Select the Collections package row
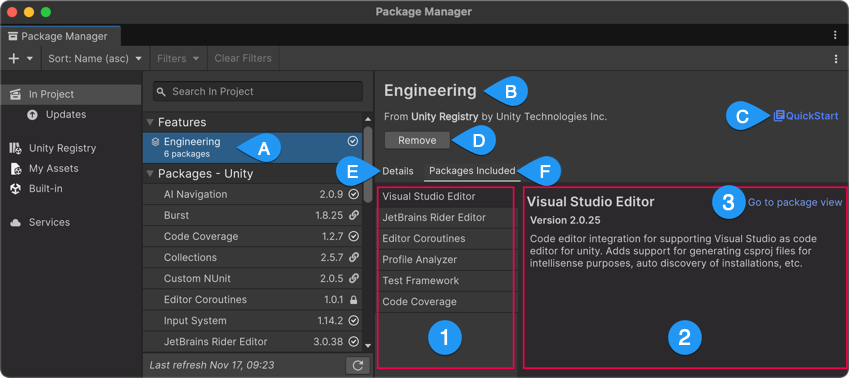Image resolution: width=849 pixels, height=378 pixels. click(x=253, y=258)
